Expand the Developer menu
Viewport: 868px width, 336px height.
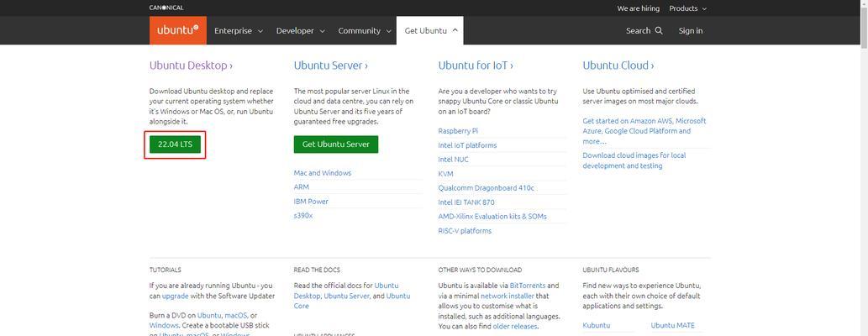pyautogui.click(x=301, y=31)
